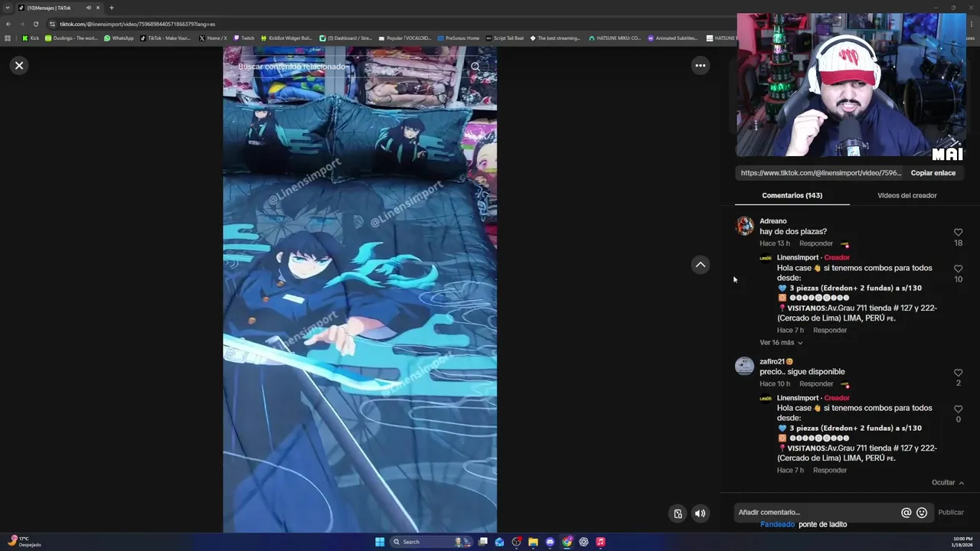This screenshot has height=551, width=980.
Task: Open the tab search dropdown in Chrome
Action: 8,8
